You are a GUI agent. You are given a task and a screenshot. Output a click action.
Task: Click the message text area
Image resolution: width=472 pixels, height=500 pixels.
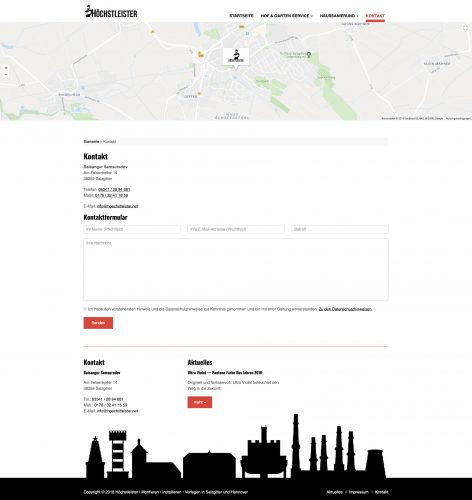coord(236,269)
